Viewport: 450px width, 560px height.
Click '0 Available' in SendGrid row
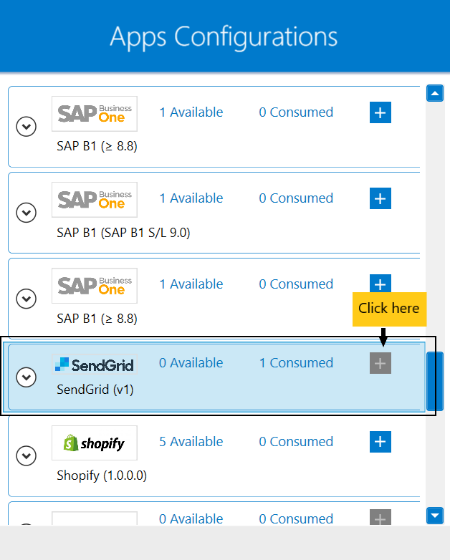click(191, 363)
